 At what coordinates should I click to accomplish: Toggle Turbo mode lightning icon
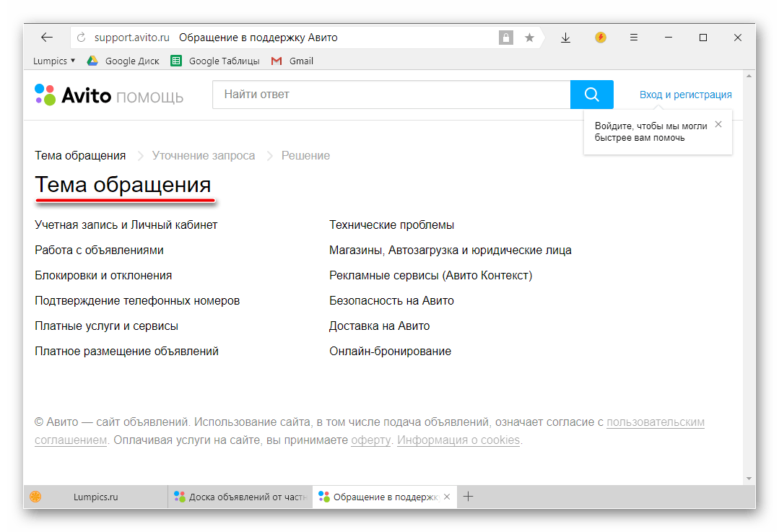tap(601, 38)
